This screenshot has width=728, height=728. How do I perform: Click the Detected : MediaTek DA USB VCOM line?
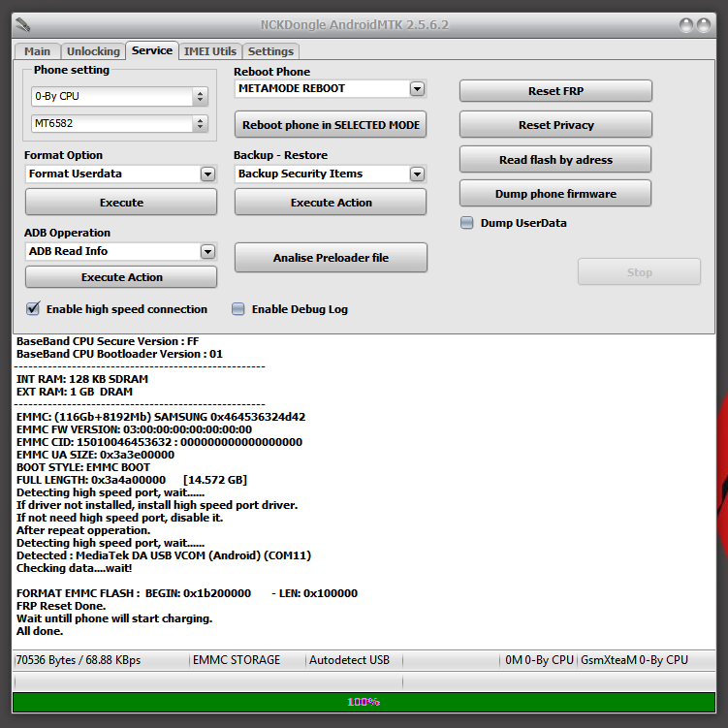coord(164,555)
